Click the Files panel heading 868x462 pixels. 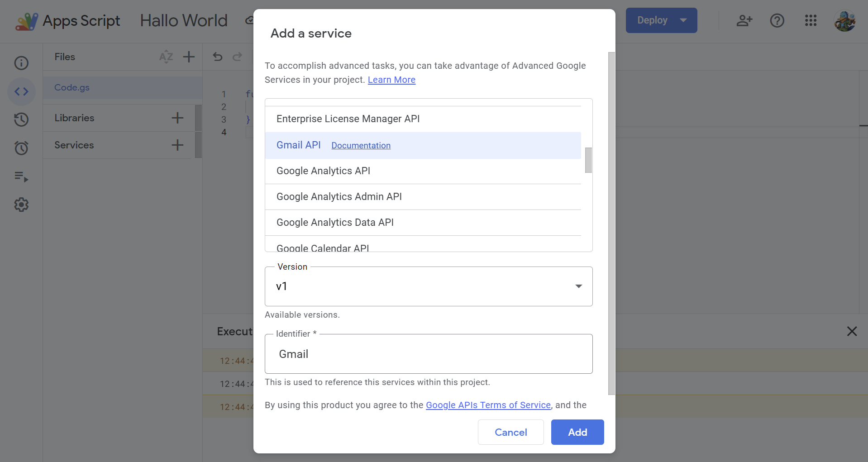pyautogui.click(x=65, y=57)
